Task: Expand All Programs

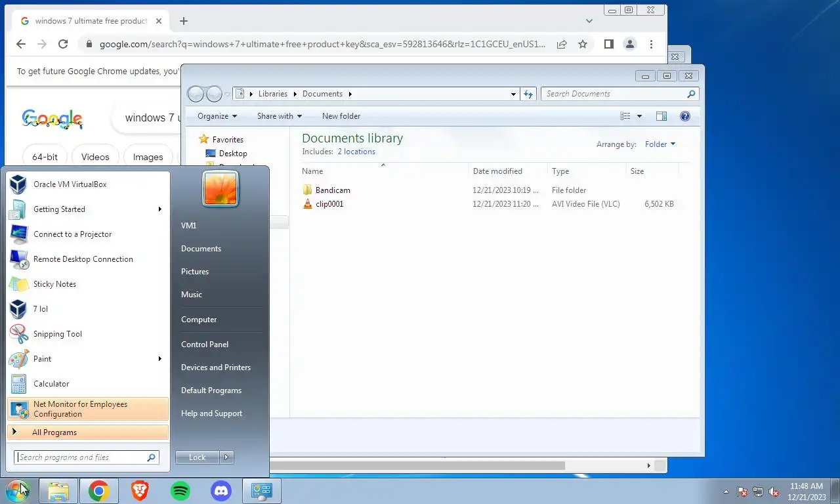Action: click(88, 432)
